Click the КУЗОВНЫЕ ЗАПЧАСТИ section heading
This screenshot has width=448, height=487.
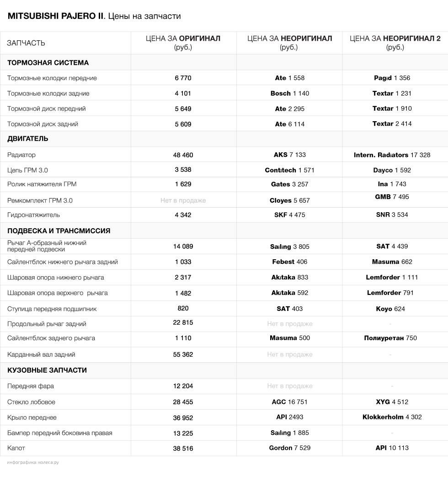47,370
